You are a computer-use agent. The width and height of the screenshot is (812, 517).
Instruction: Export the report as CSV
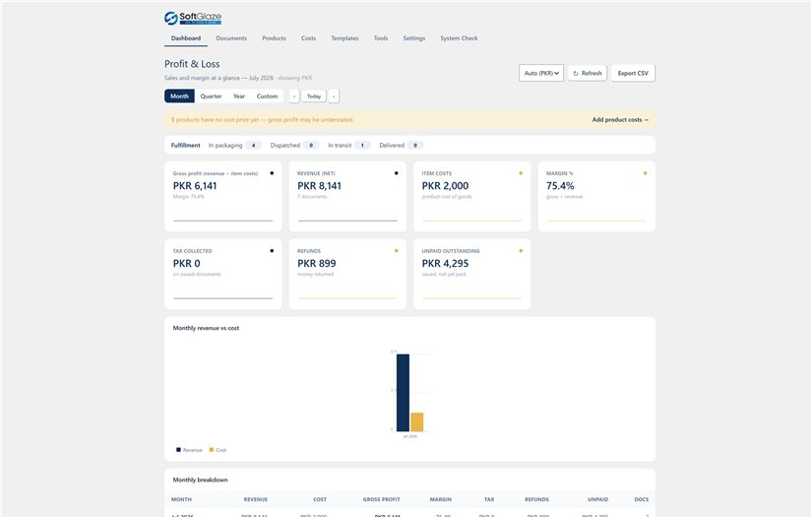(x=633, y=73)
